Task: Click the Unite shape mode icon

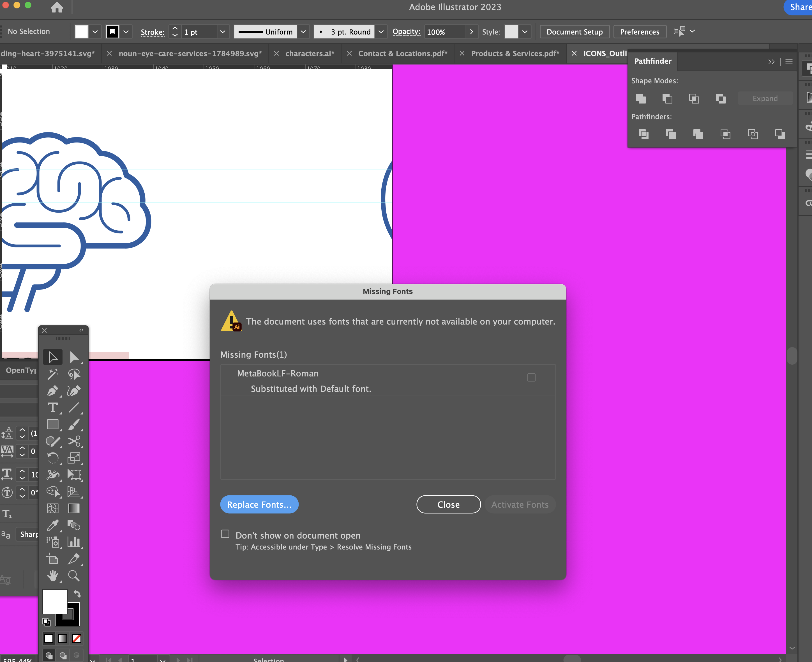Action: [x=641, y=98]
